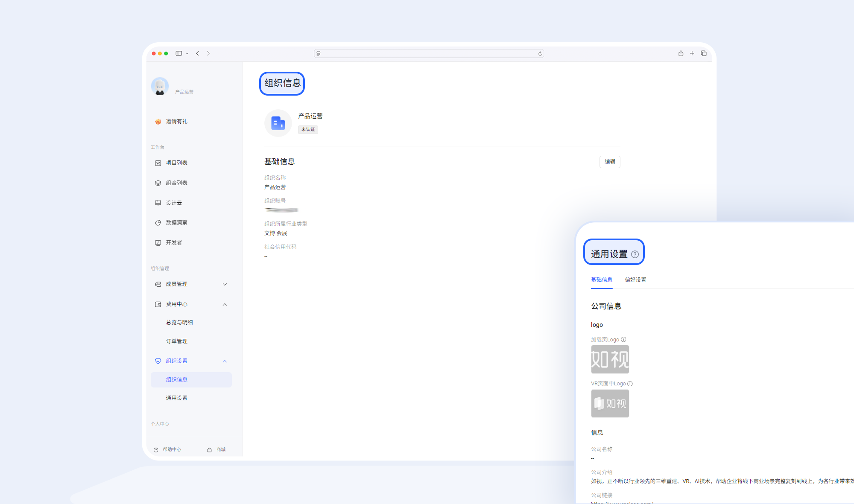Viewport: 854px width, 504px height.
Task: Click the 邀请有礼 gift icon
Action: (158, 121)
